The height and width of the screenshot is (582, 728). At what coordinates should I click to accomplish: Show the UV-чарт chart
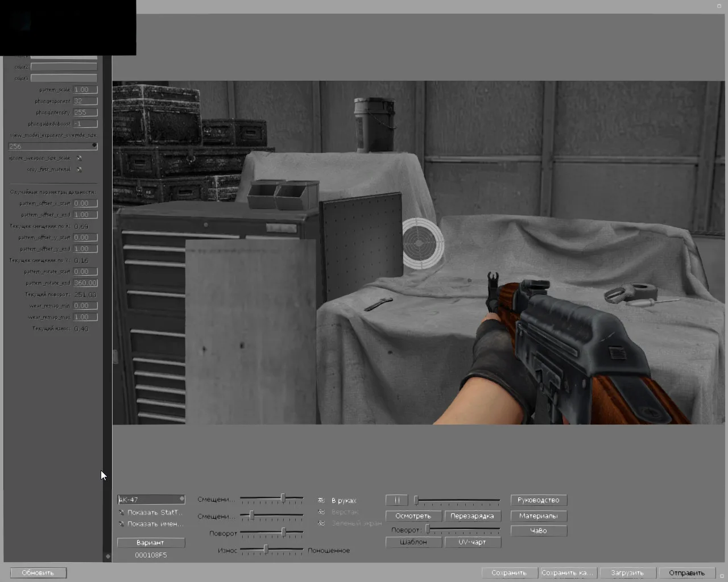click(x=472, y=542)
